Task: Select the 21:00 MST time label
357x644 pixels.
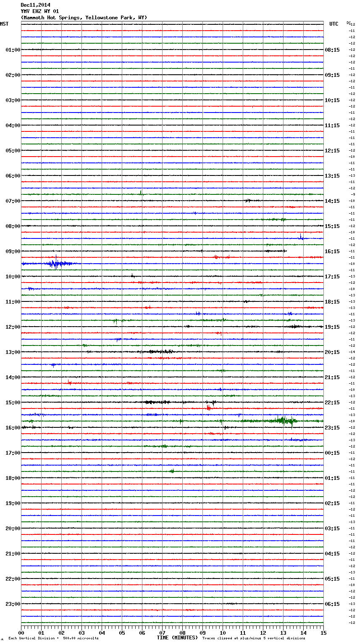Action: pos(13,554)
